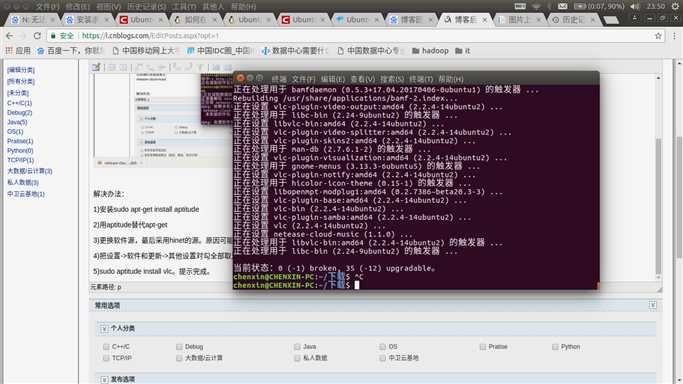Reload the cnblogs page
The height and width of the screenshot is (384, 683).
37,36
